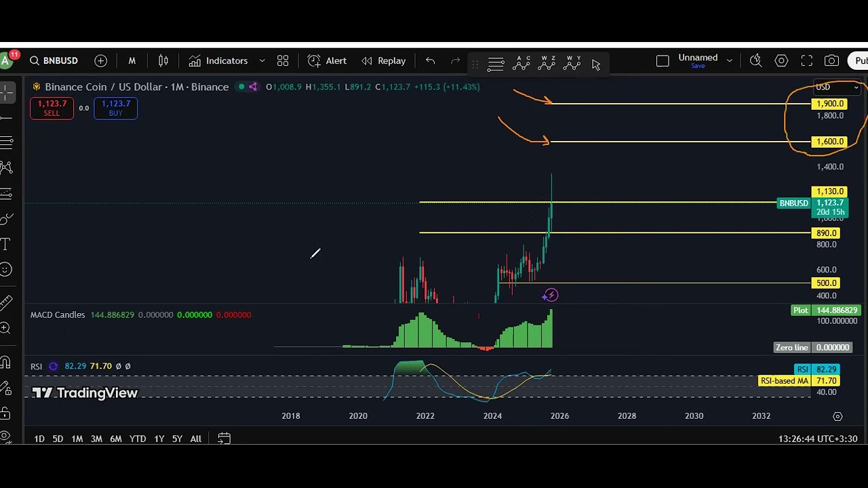The image size is (868, 488).
Task: Open quick search lightning magnifier icon
Action: pyautogui.click(x=756, y=61)
